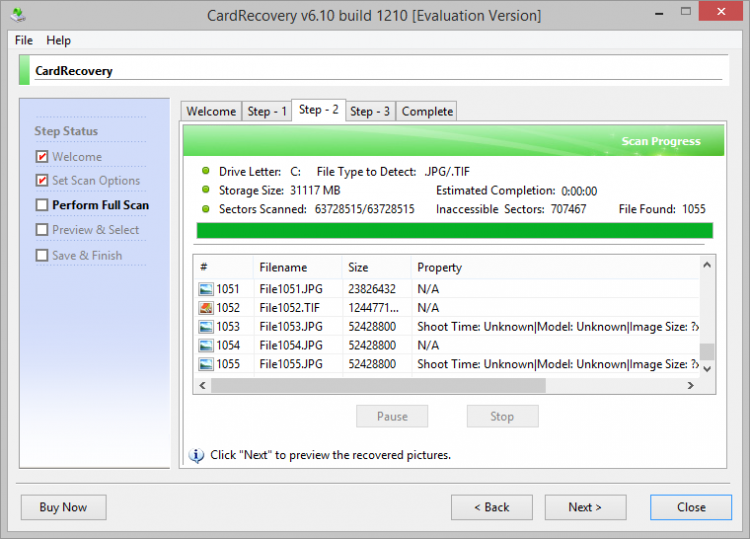This screenshot has height=539, width=750.
Task: Sort by the Property column header
Action: click(x=555, y=267)
